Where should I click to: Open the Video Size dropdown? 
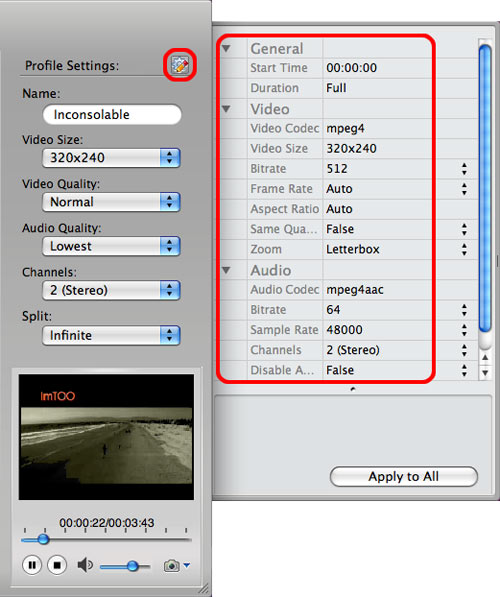(111, 158)
